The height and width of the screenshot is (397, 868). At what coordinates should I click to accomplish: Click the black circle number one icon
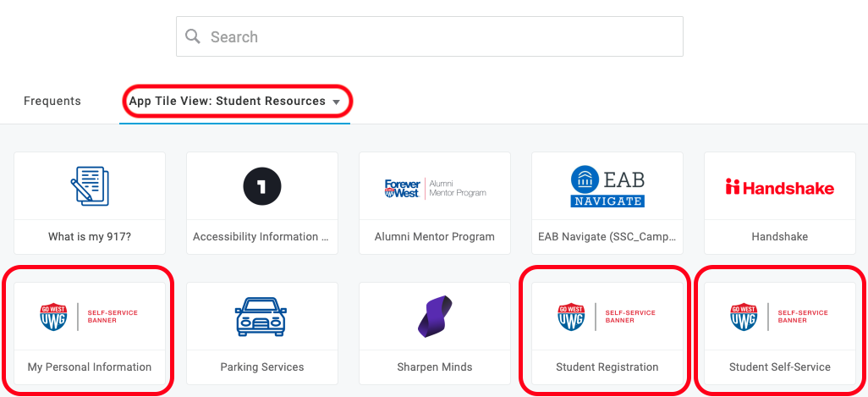pyautogui.click(x=261, y=186)
